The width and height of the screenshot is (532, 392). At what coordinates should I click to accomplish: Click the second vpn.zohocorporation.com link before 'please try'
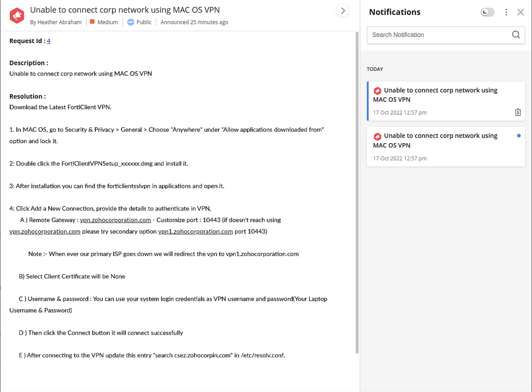click(x=45, y=232)
